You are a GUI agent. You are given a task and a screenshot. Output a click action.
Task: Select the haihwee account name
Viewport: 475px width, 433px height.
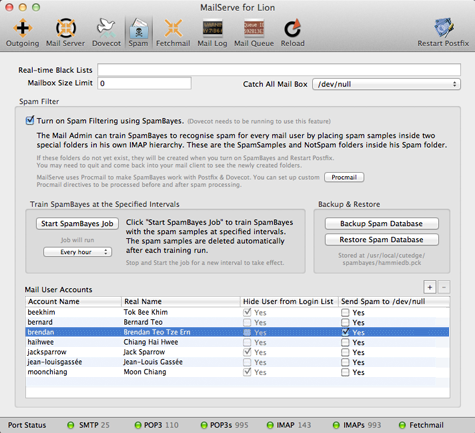click(40, 342)
